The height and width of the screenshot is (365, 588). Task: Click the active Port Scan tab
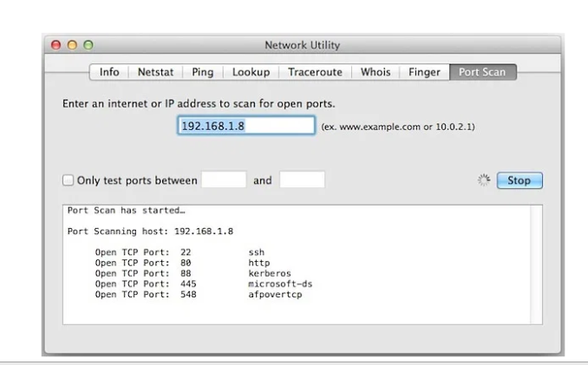click(482, 72)
